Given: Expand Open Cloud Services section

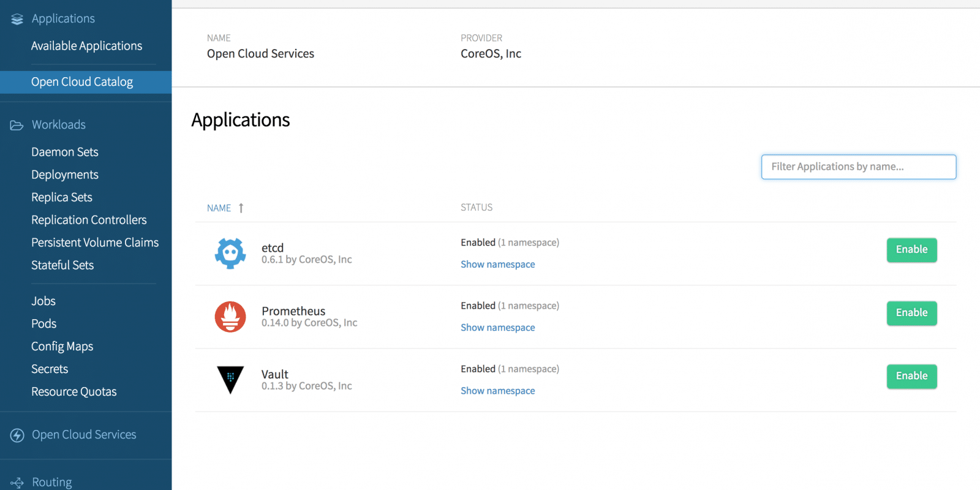Looking at the screenshot, I should pyautogui.click(x=84, y=435).
